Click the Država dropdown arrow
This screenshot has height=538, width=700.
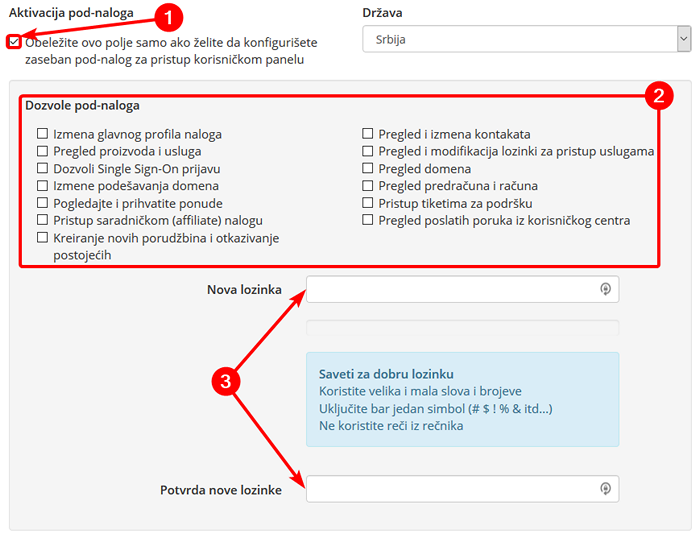[683, 39]
